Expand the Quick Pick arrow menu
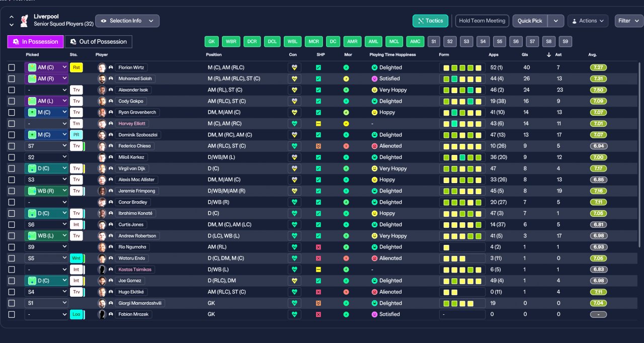This screenshot has height=343, width=644. [x=555, y=21]
